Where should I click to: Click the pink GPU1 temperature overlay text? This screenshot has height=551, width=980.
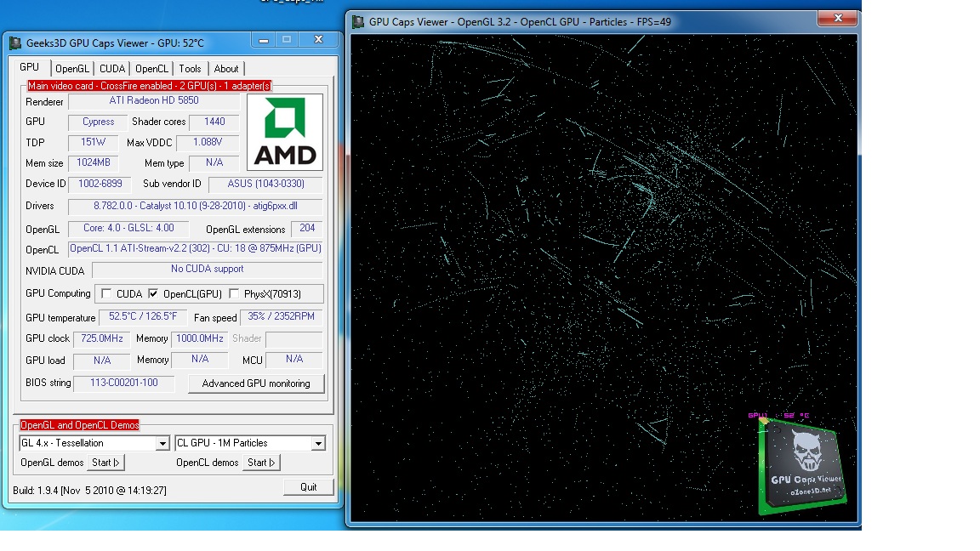778,415
